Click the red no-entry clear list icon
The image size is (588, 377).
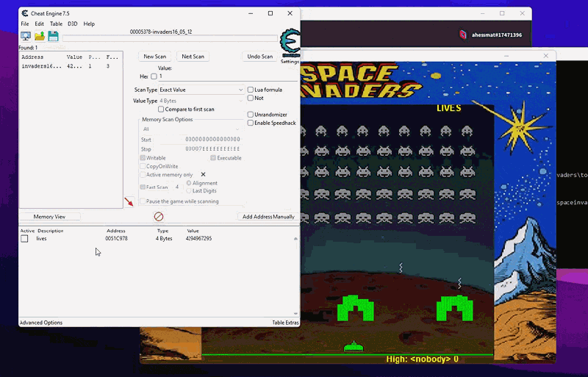pyautogui.click(x=158, y=217)
